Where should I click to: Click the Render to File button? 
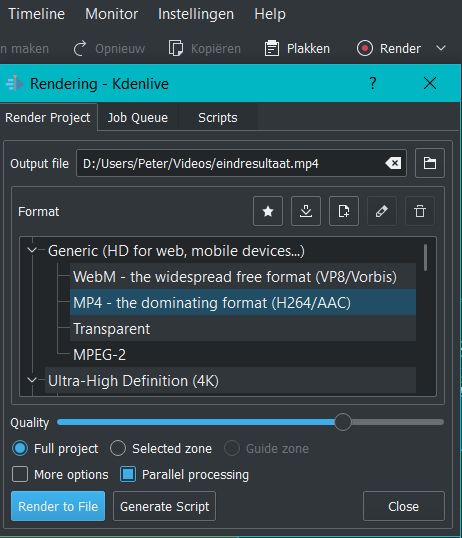[58, 506]
